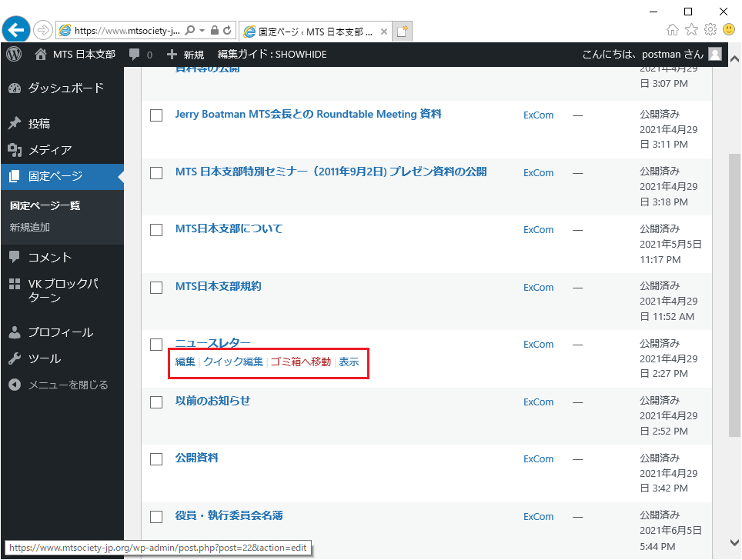Click the WordPress logo in admin bar
Image resolution: width=742 pixels, height=560 pixels.
[x=14, y=55]
